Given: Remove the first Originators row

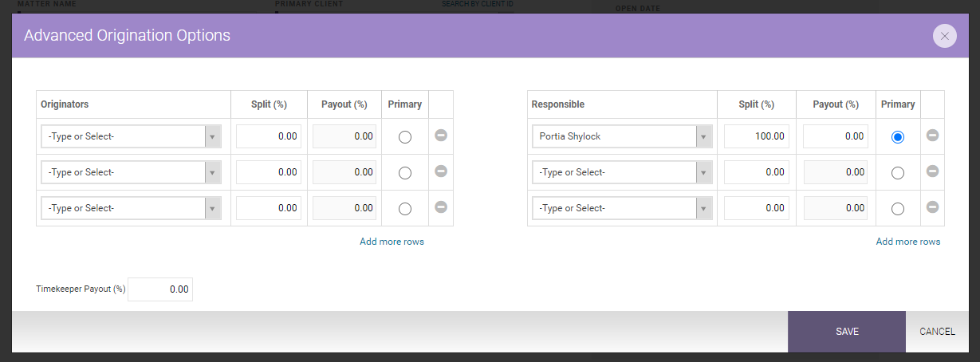Looking at the screenshot, I should coord(441,136).
